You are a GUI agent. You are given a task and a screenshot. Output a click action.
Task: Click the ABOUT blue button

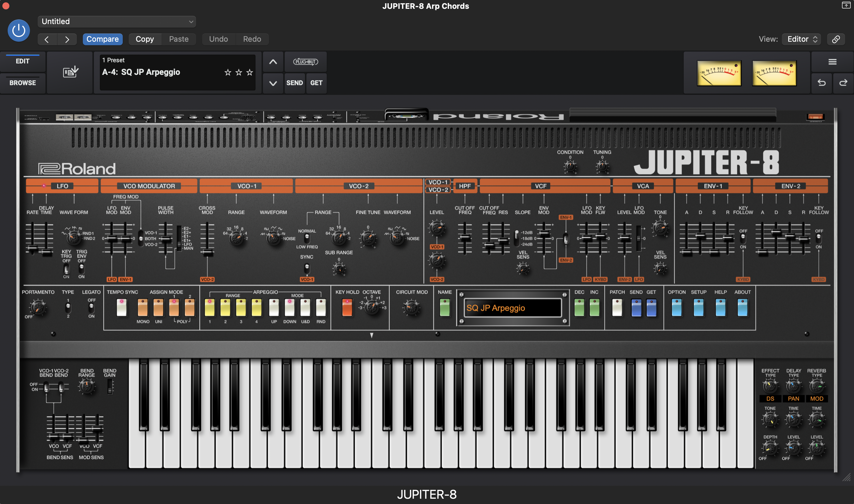pyautogui.click(x=743, y=307)
